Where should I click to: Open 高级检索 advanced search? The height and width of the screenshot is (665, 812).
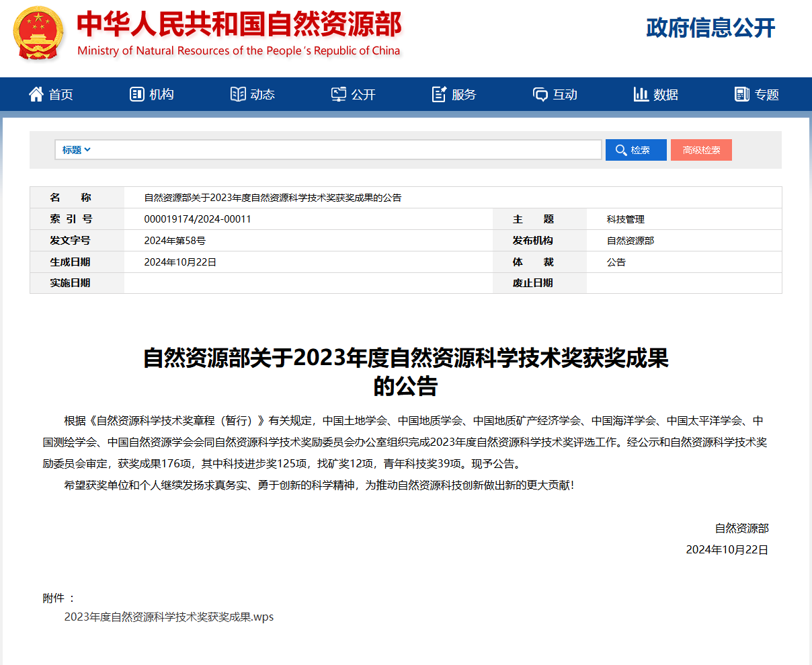[701, 150]
